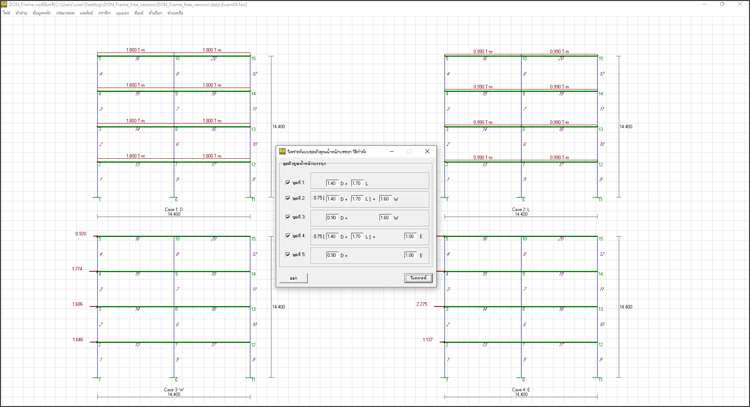Restore down the main application window
Screen dimensions: 750x407
click(x=723, y=4)
